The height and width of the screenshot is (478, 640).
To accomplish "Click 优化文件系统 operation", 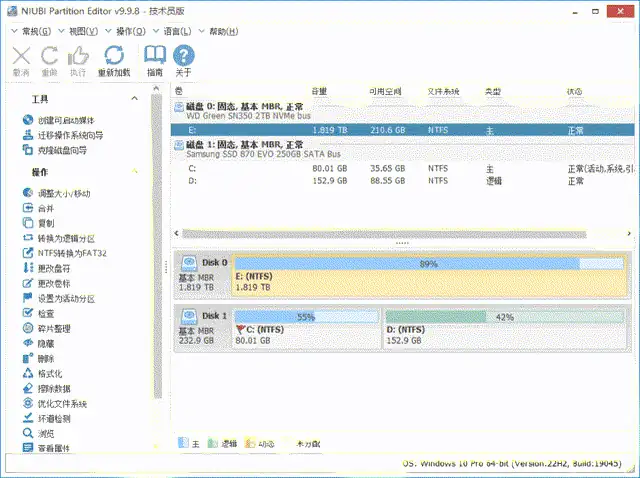I will pos(55,404).
